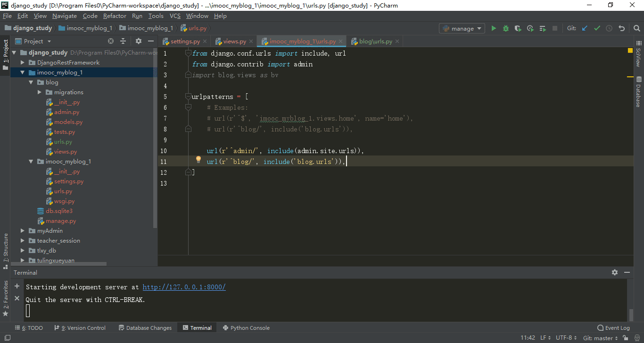Open Git: master branch menu
Screen dimensions: 644x343
click(601, 338)
